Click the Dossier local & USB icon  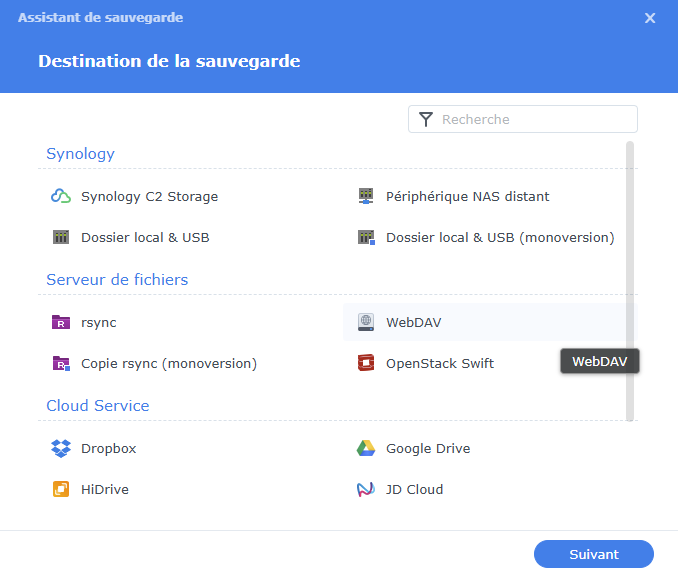click(x=61, y=237)
